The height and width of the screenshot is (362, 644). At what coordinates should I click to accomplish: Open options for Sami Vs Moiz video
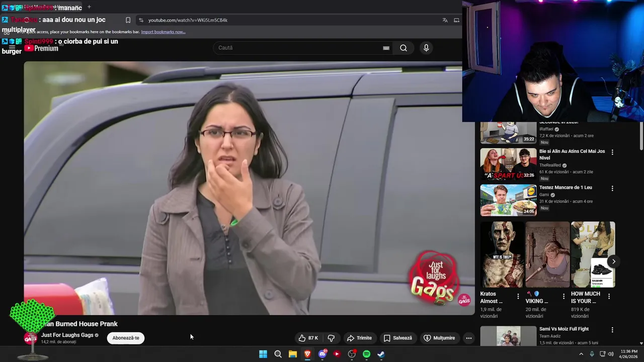click(612, 330)
